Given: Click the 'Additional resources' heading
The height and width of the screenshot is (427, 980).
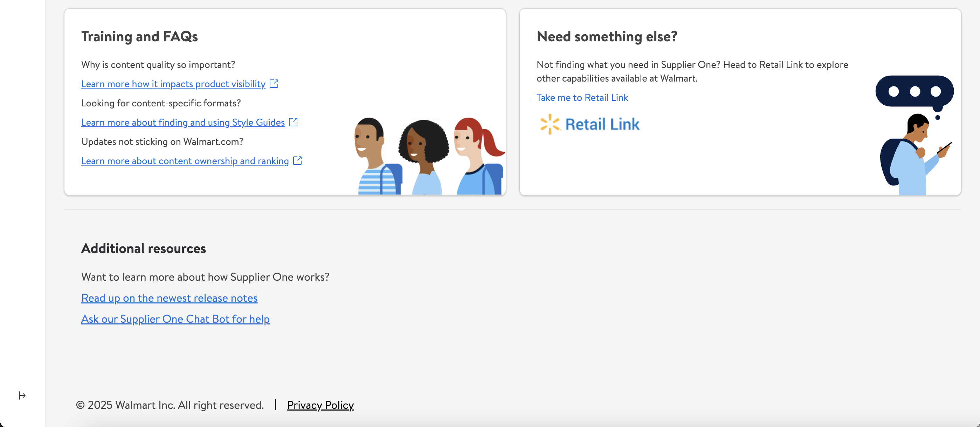Looking at the screenshot, I should (143, 248).
